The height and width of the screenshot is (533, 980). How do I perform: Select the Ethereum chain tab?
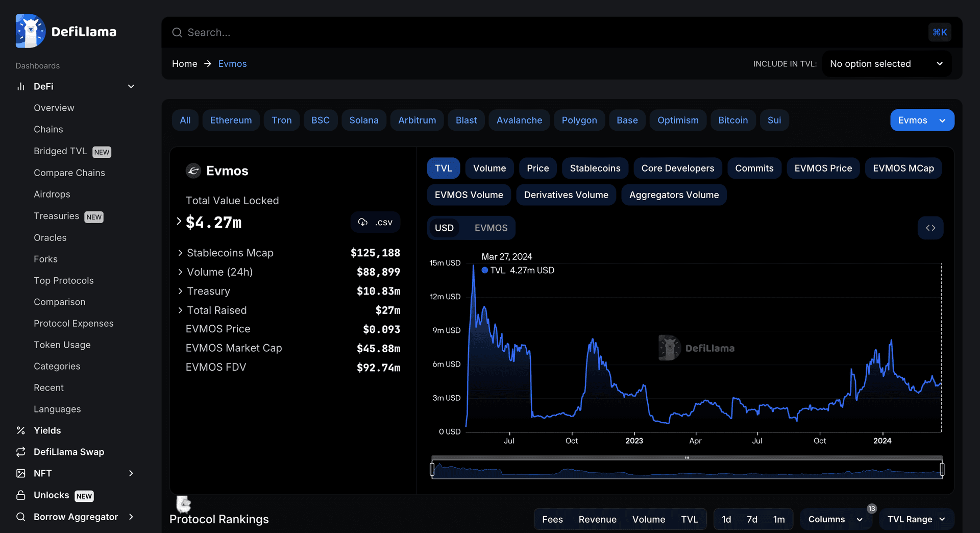point(231,120)
